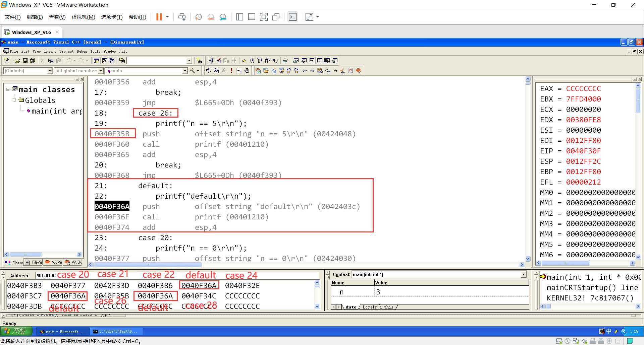Click the disassembly vertical scrollbar down arrow
Viewport: 644px width, 345px height.
528,259
